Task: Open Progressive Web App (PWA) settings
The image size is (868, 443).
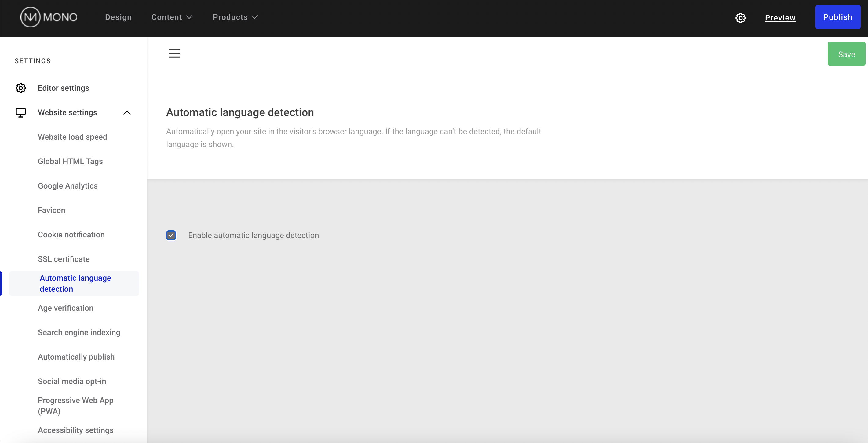Action: tap(75, 406)
